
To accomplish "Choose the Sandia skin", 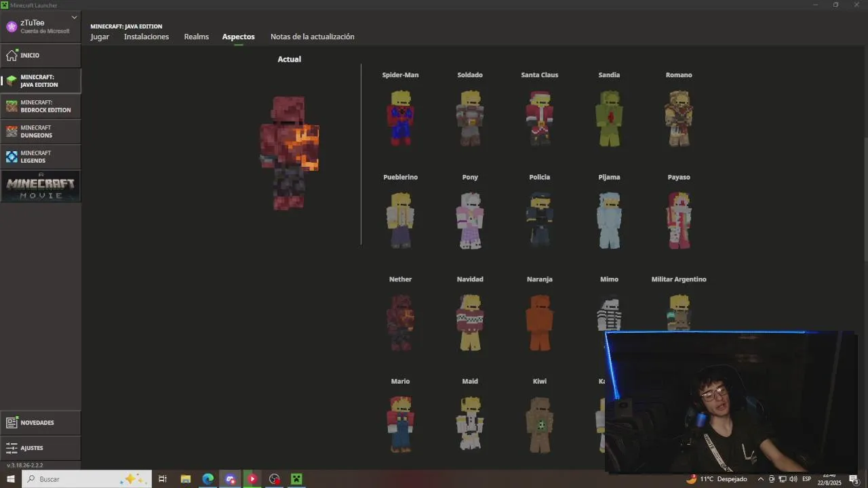I will click(x=609, y=118).
